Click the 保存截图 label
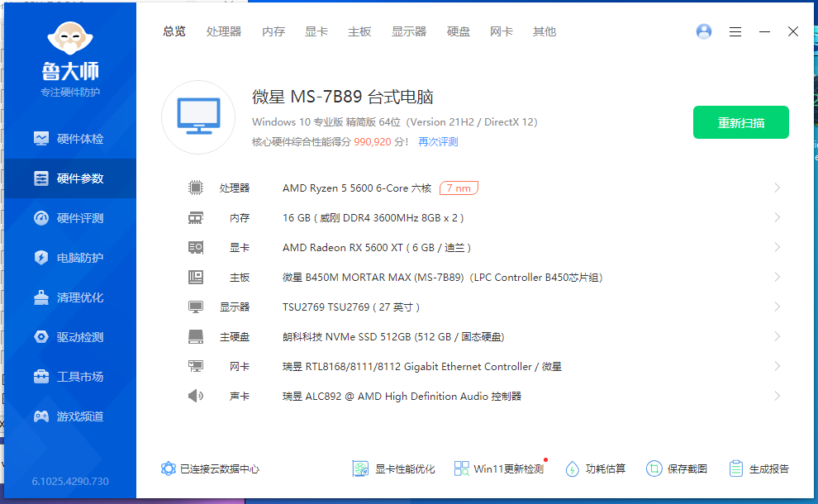Screen dimensions: 818x504 tap(687, 468)
